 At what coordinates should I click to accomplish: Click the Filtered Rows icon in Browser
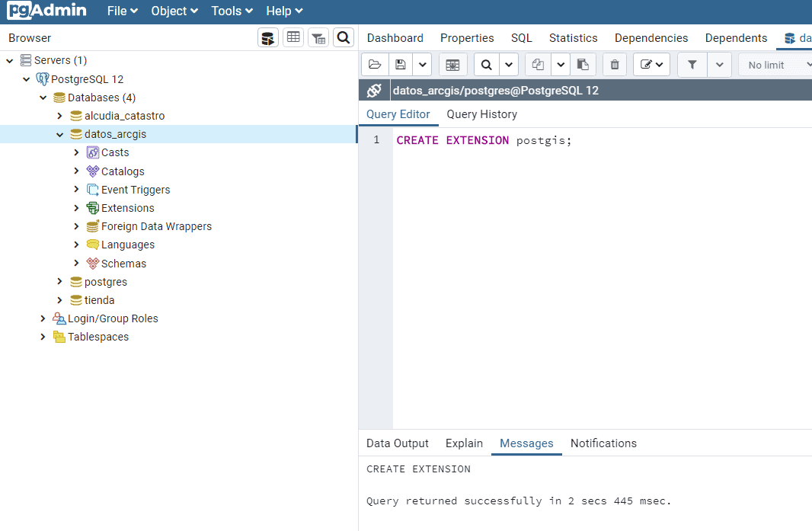[x=318, y=38]
